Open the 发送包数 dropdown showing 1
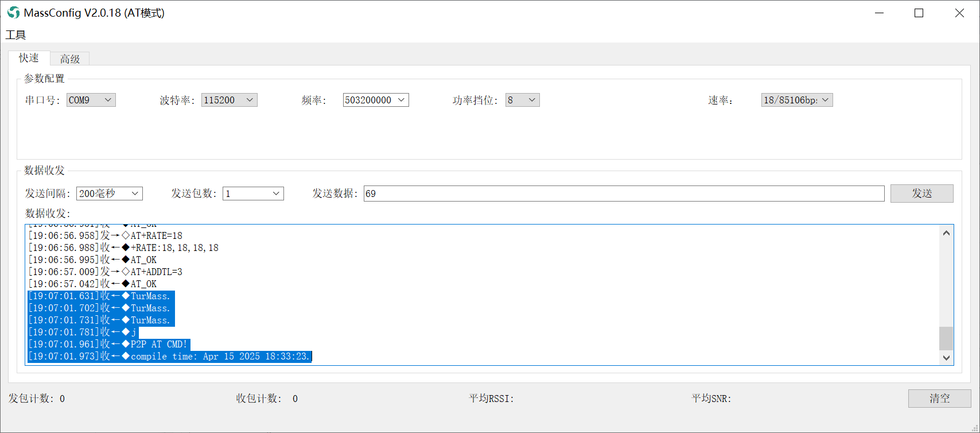Screen dimensions: 980x433 (x=254, y=194)
